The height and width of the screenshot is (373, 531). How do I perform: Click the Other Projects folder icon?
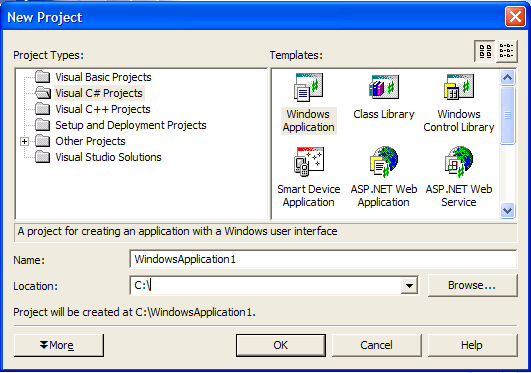(43, 141)
